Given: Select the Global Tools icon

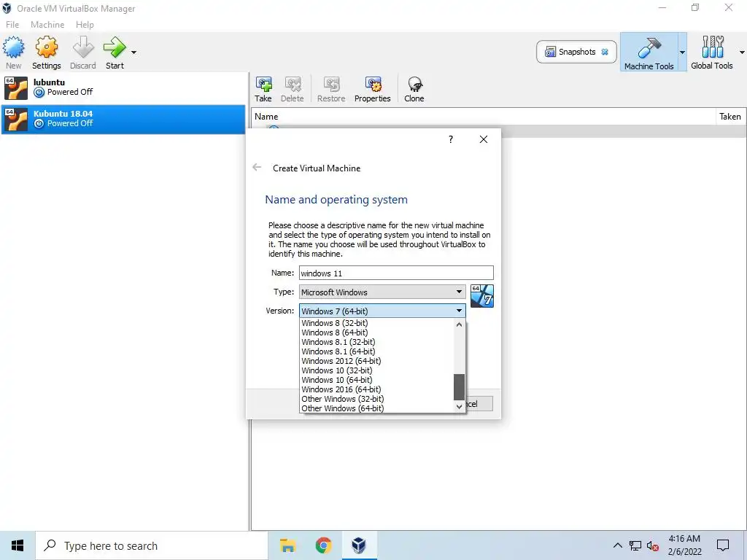Looking at the screenshot, I should (x=712, y=47).
